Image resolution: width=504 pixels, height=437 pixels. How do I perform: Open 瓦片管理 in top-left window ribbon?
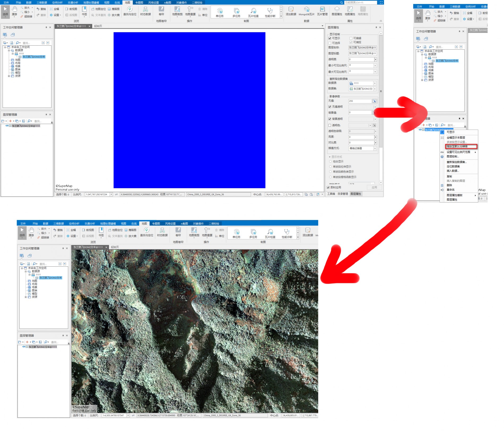click(322, 11)
